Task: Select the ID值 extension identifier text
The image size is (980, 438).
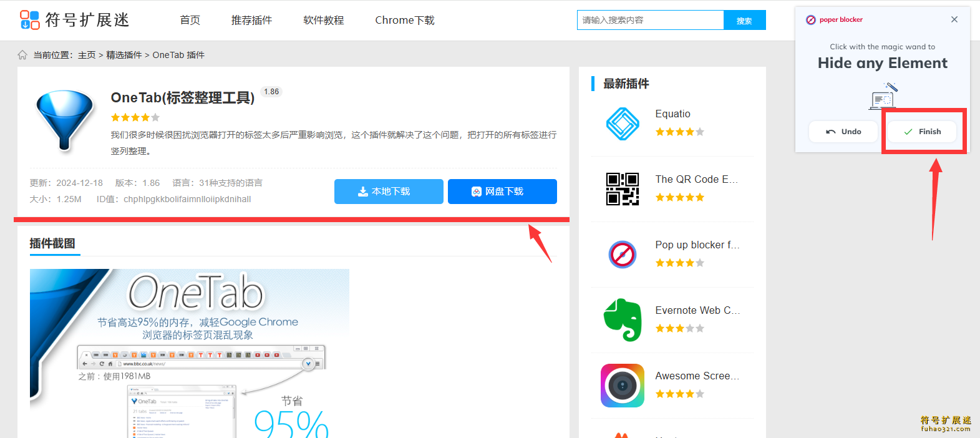Action: point(174,199)
